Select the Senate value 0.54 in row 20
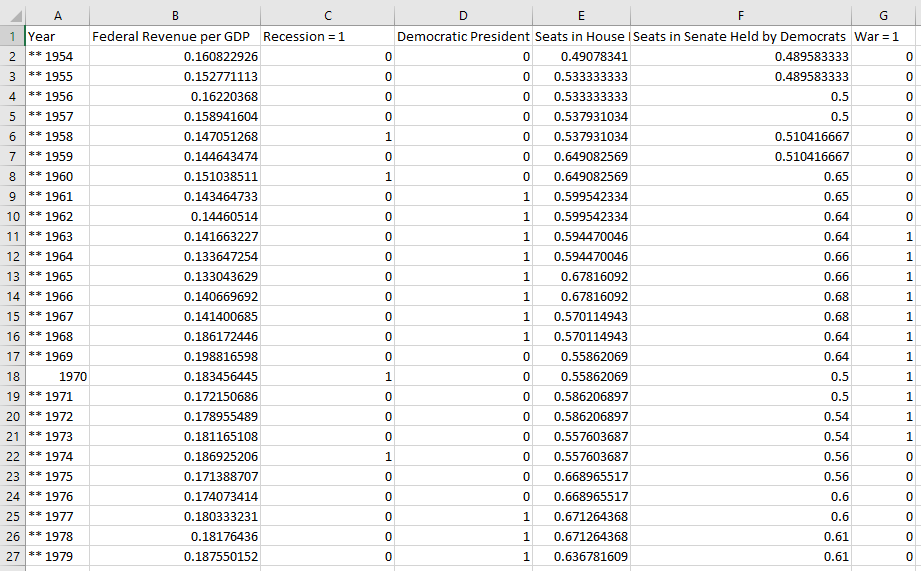Image resolution: width=921 pixels, height=571 pixels. (741, 416)
